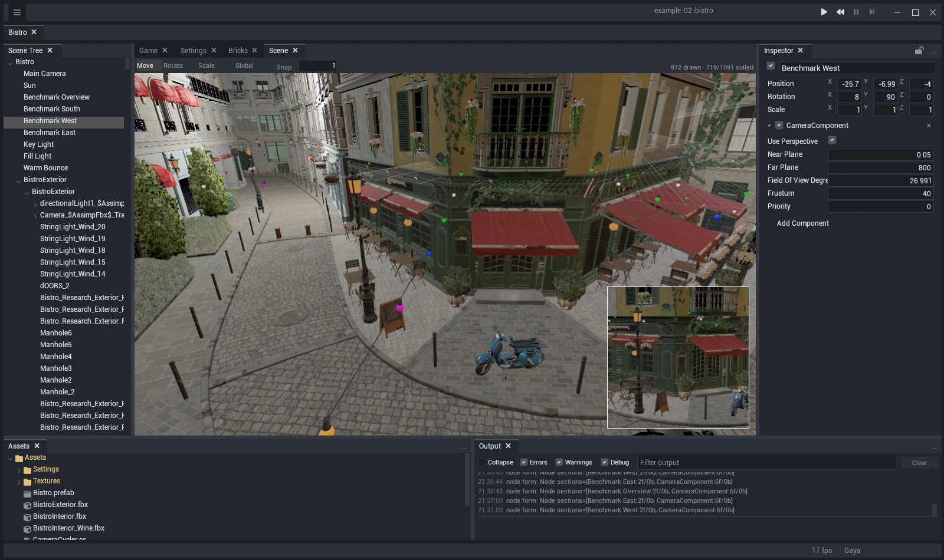The width and height of the screenshot is (944, 560).
Task: Toggle Global transform mode
Action: pyautogui.click(x=244, y=66)
